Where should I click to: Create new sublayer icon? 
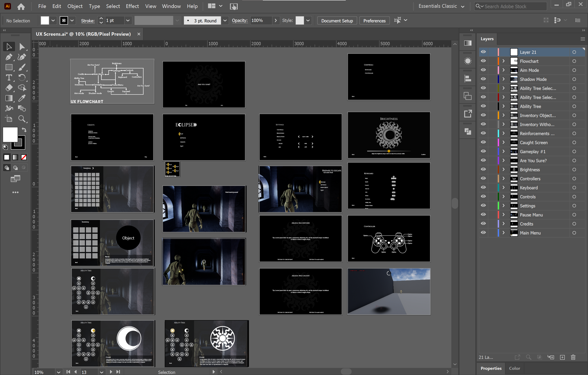(x=551, y=357)
